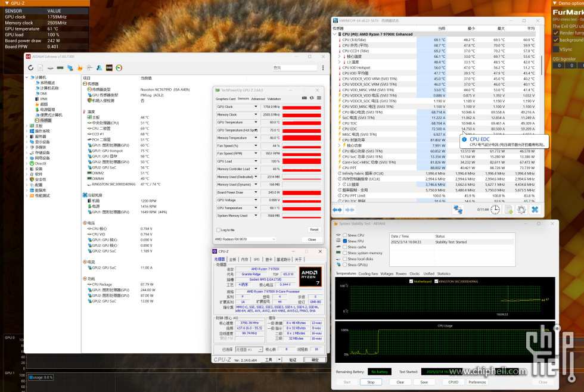Click the Save button in Stability Test

[x=424, y=382]
